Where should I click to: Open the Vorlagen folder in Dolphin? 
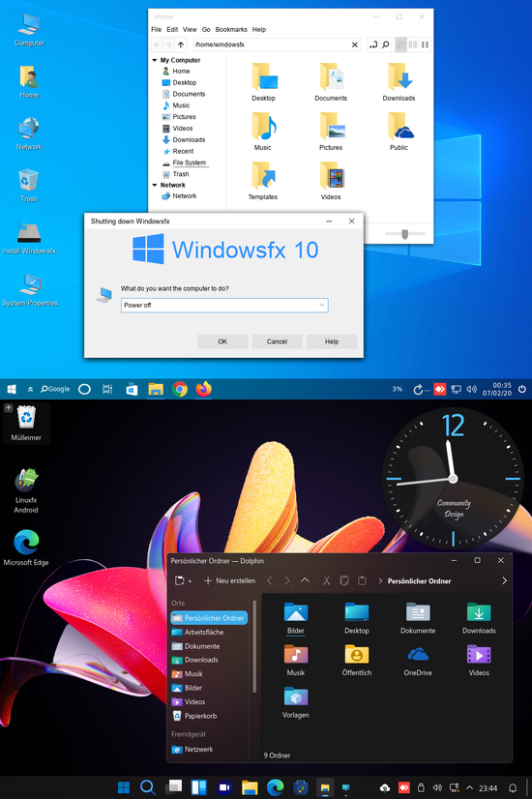coord(296,702)
